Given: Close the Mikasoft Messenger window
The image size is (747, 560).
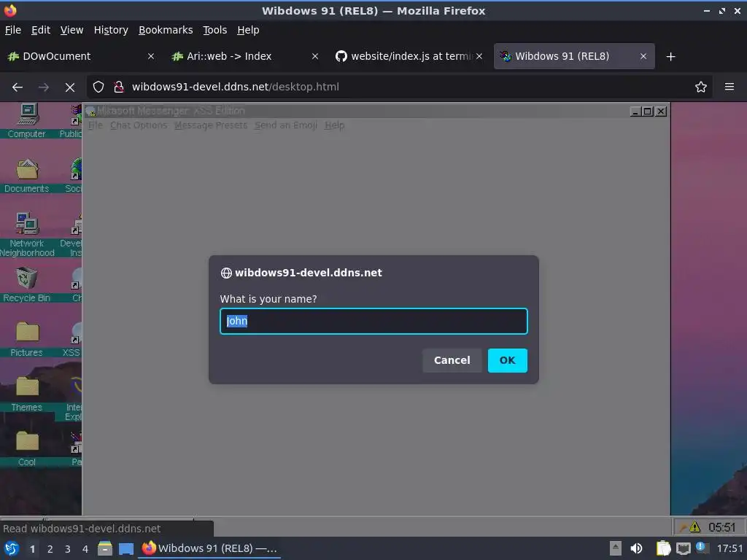Looking at the screenshot, I should (x=661, y=112).
